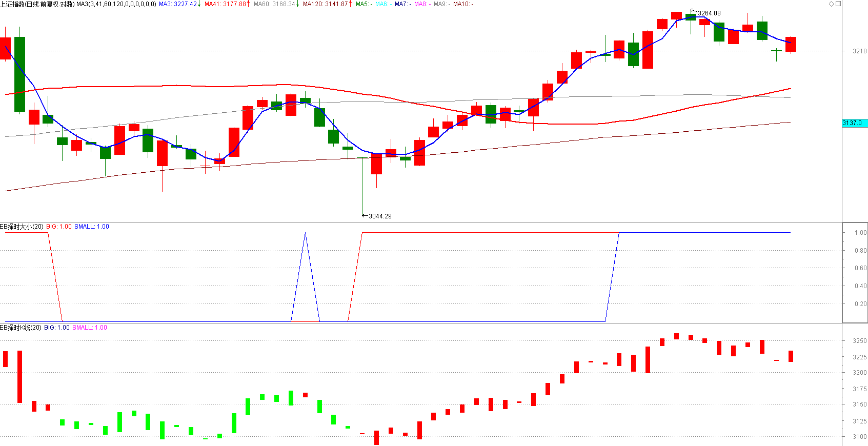Click the 3250 axis label in K线 panel
The image size is (868, 446).
click(860, 341)
